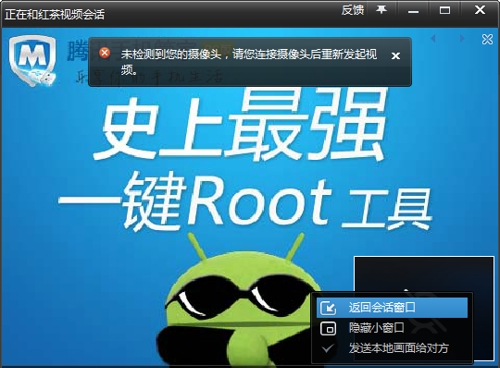Click the 正在和红茶视频会话 title text

click(x=55, y=14)
